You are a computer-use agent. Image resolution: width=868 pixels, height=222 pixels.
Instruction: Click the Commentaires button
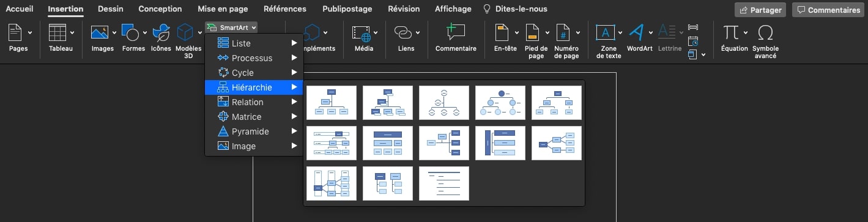pyautogui.click(x=828, y=10)
